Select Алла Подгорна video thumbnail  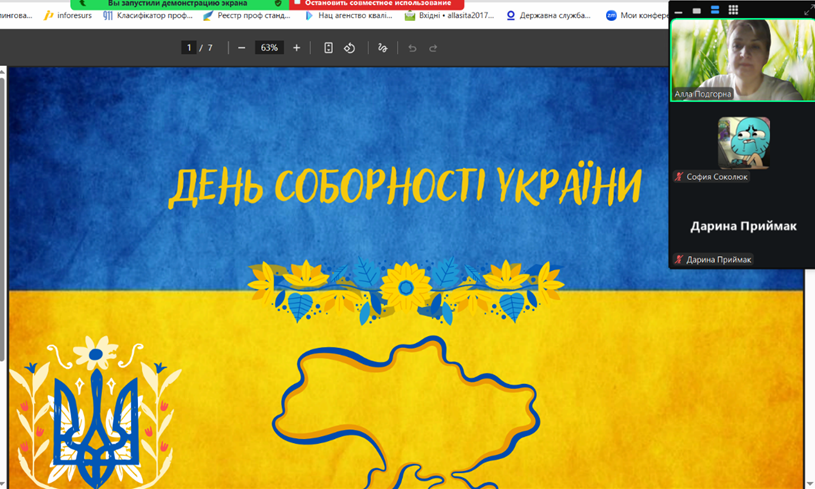741,60
